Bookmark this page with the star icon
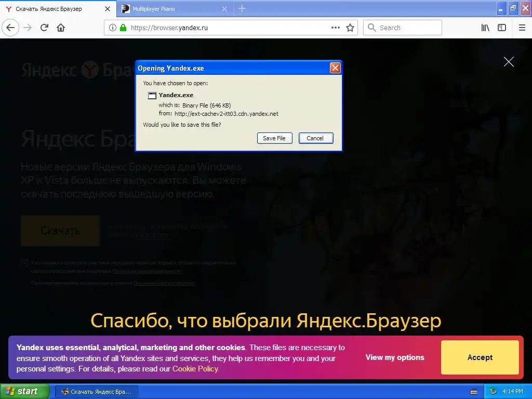532x399 pixels. click(350, 28)
